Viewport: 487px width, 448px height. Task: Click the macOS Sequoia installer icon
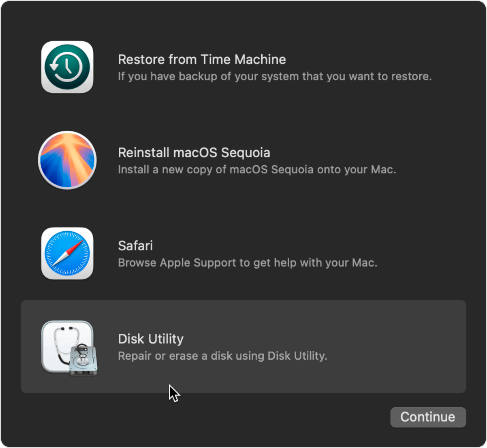pyautogui.click(x=67, y=160)
